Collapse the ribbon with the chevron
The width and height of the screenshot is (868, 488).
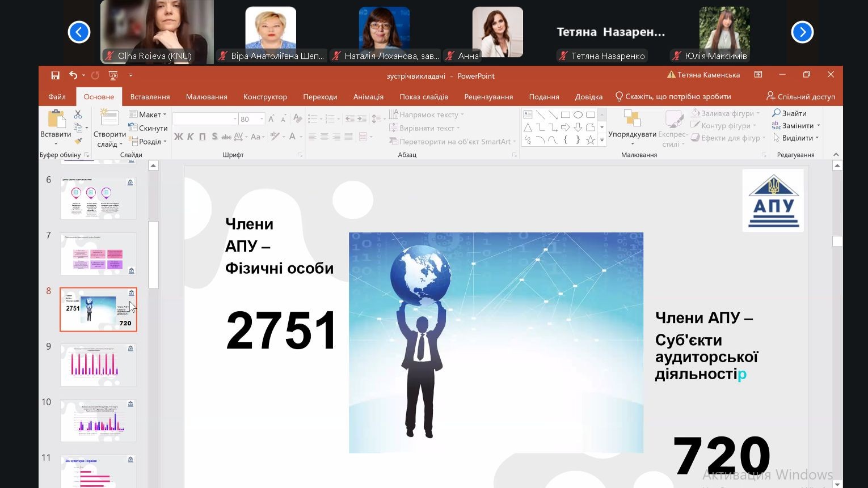point(836,155)
